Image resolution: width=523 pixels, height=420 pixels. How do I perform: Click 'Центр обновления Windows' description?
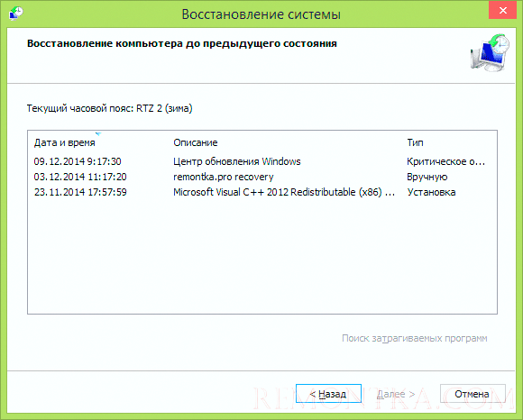(237, 161)
